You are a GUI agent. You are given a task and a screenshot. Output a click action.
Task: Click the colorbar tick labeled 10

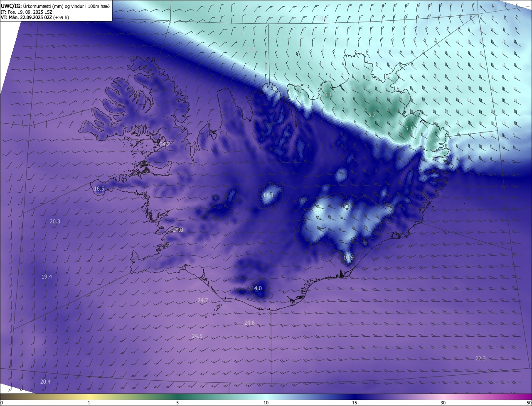266,403
